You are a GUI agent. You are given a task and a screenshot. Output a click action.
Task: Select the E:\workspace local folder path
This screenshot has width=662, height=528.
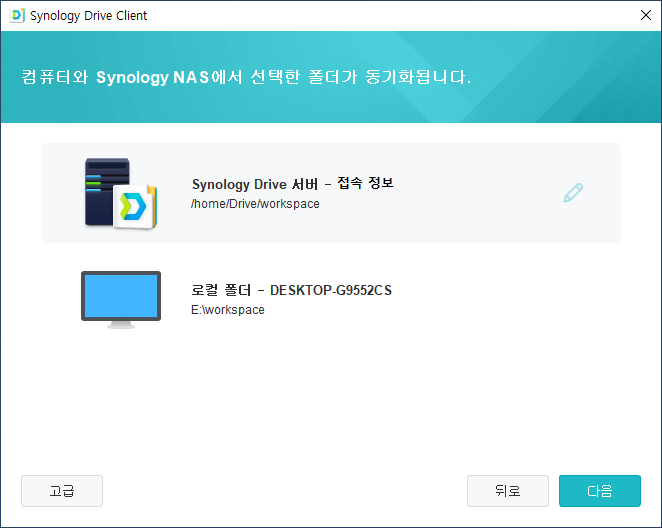coord(228,310)
